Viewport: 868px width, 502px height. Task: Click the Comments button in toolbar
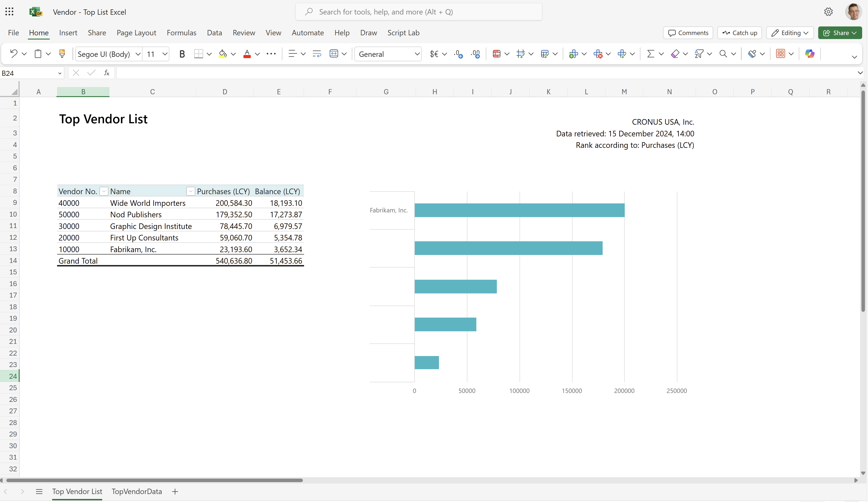(688, 32)
